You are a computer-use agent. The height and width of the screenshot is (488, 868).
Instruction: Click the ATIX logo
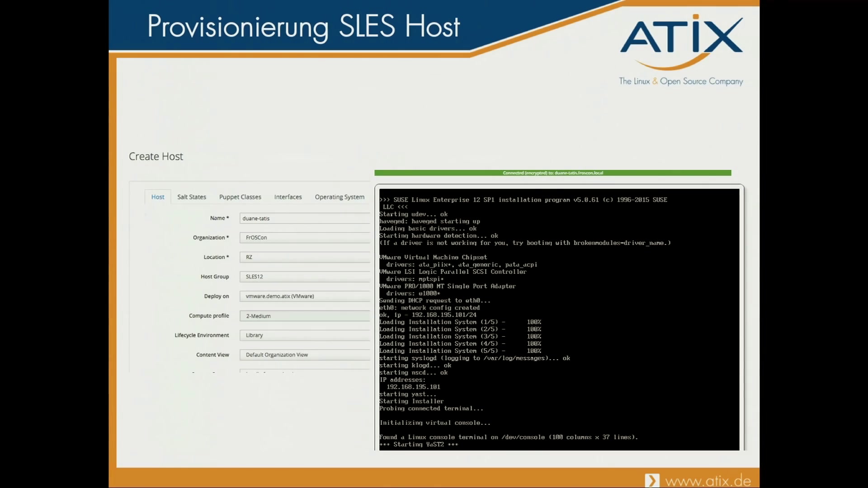[681, 42]
